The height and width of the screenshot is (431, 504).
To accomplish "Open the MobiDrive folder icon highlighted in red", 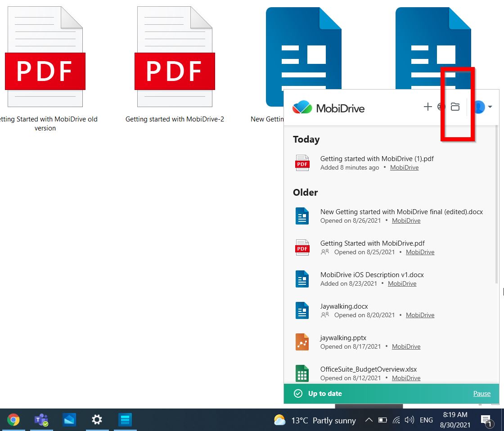I will [x=455, y=107].
